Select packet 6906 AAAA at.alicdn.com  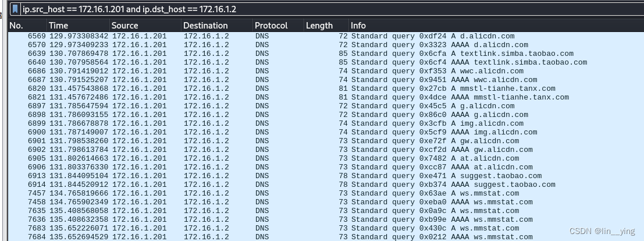click(326, 168)
